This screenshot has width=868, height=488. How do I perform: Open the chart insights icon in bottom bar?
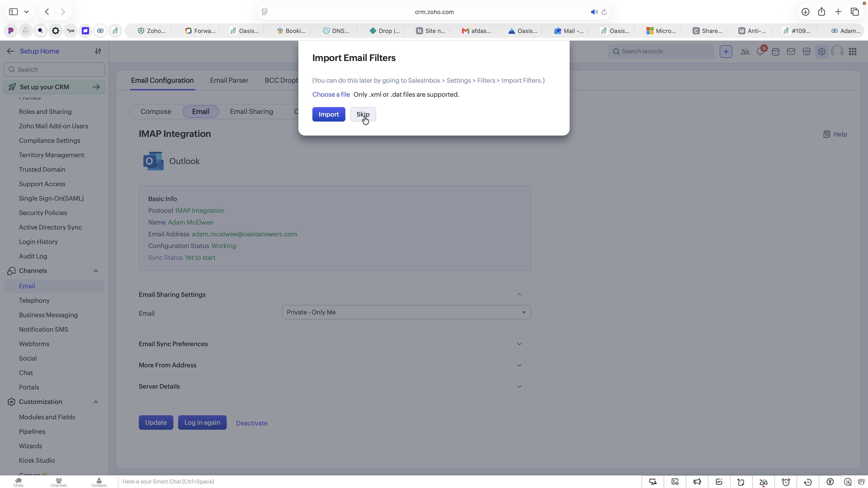pos(719,482)
